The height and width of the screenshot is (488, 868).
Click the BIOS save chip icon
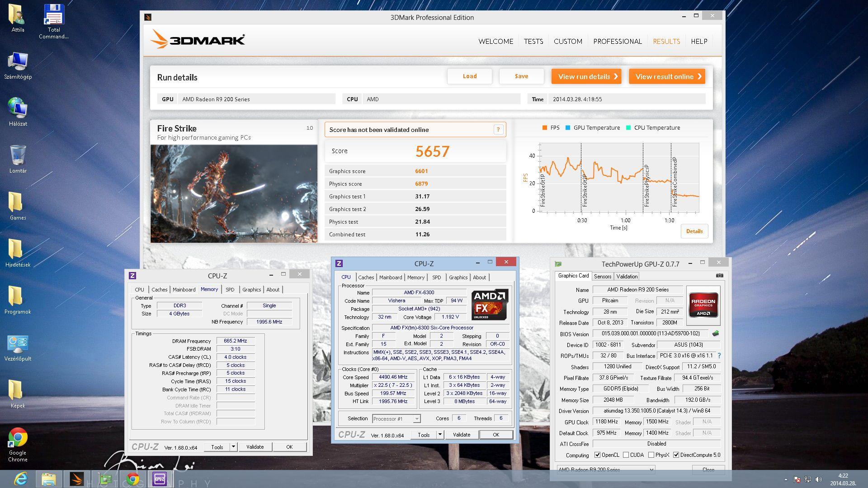coord(716,333)
